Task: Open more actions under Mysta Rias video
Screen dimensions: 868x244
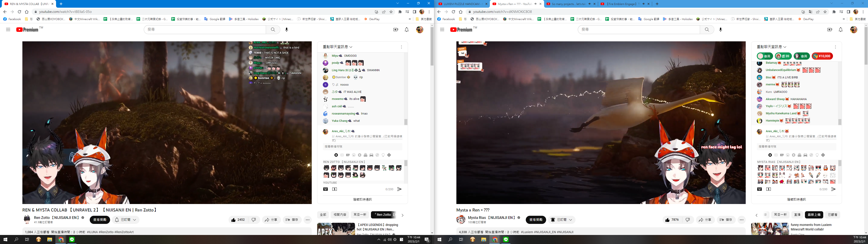Action: (x=742, y=220)
